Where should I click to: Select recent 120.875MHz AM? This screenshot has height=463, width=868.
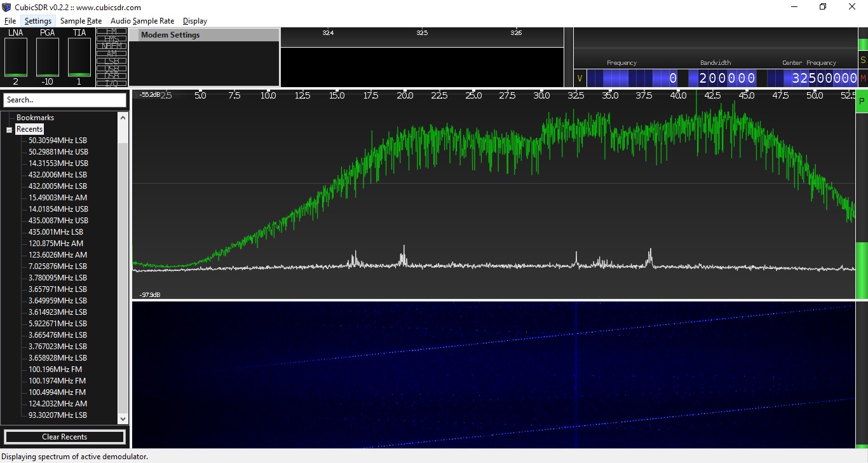56,244
